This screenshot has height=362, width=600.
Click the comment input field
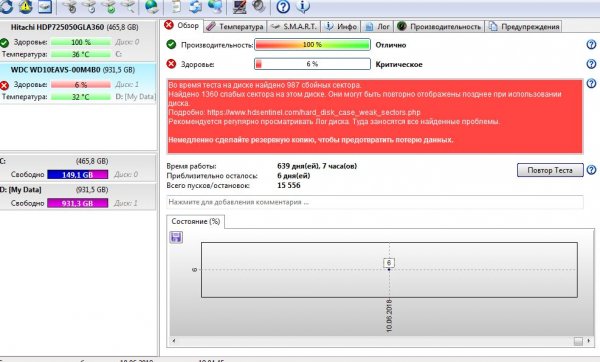click(375, 202)
